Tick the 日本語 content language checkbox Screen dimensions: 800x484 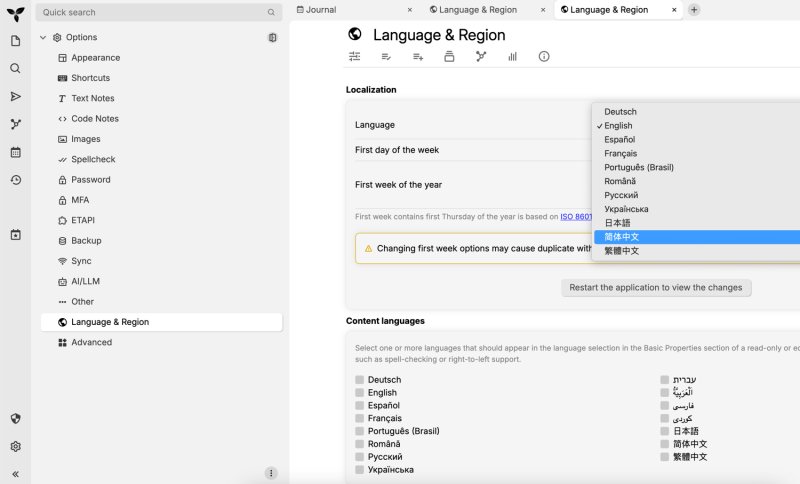click(x=664, y=431)
